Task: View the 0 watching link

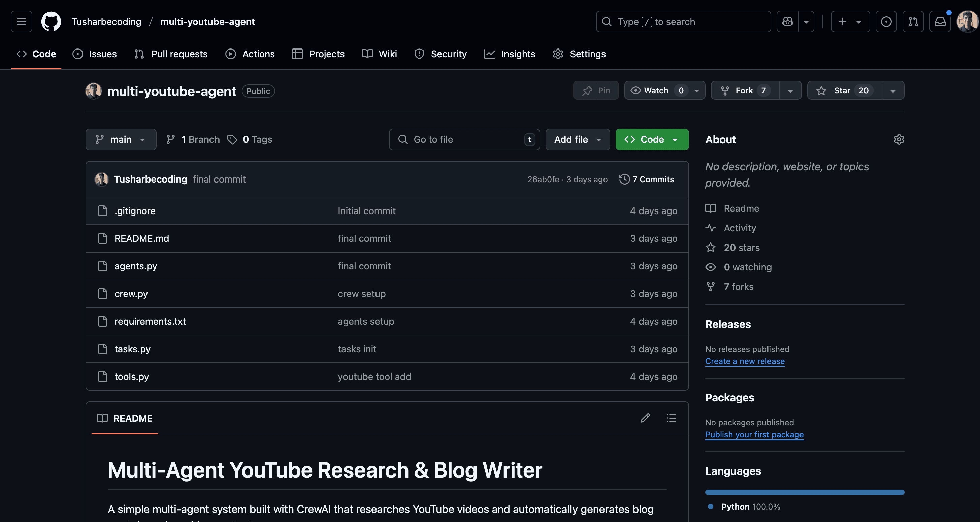Action: (x=739, y=267)
